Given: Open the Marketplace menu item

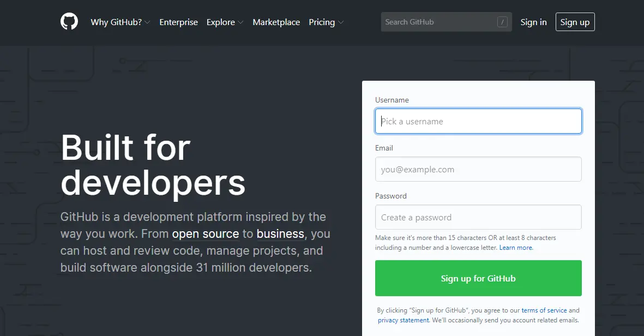Looking at the screenshot, I should tap(276, 22).
